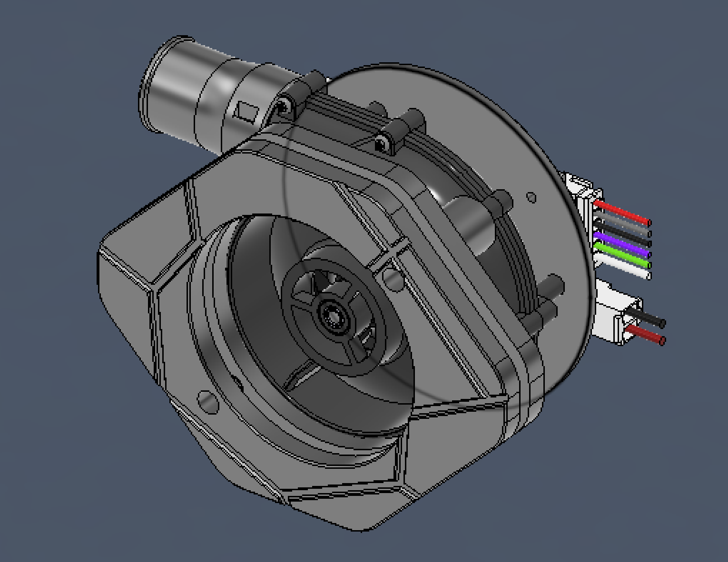This screenshot has height=562, width=728.
Task: Select the screw head nearest the outlet tube
Action: click(284, 105)
